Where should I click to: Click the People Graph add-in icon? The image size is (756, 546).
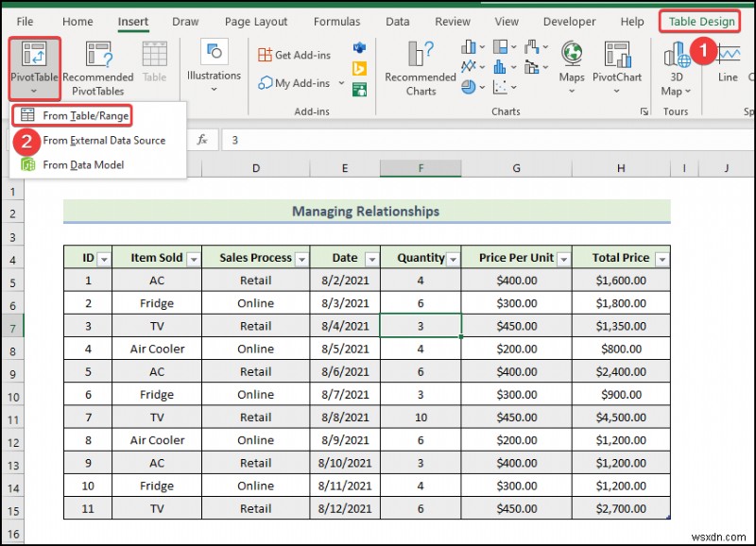tap(359, 89)
